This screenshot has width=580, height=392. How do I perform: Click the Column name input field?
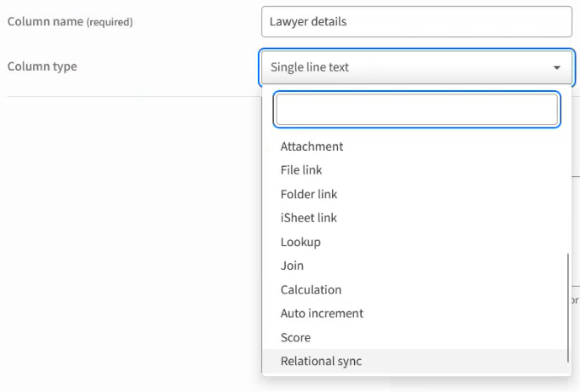tap(416, 22)
